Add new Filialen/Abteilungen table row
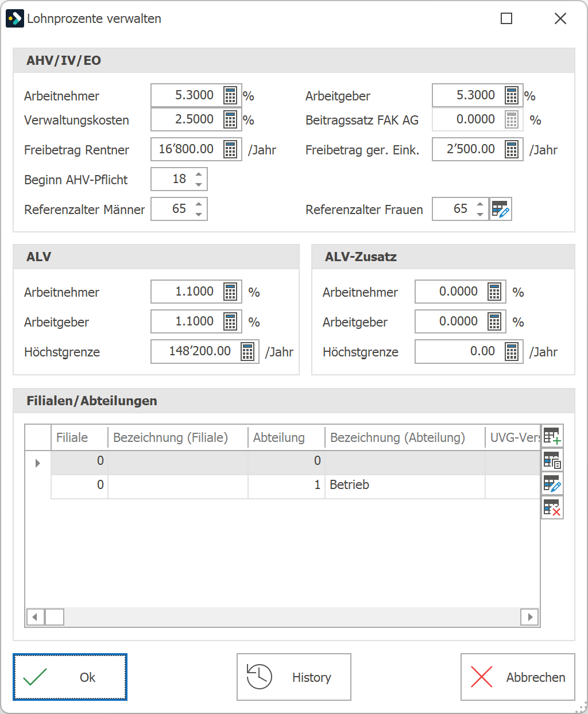 (552, 436)
